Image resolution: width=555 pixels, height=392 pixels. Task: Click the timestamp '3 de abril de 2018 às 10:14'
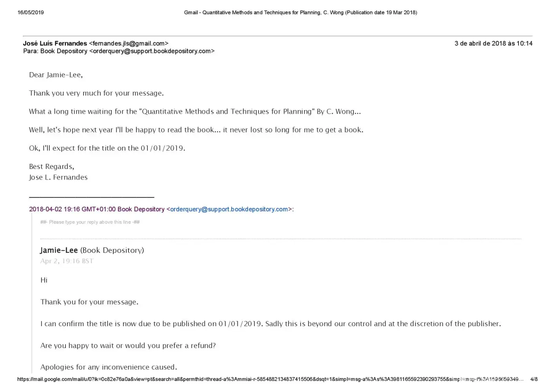pyautogui.click(x=493, y=44)
